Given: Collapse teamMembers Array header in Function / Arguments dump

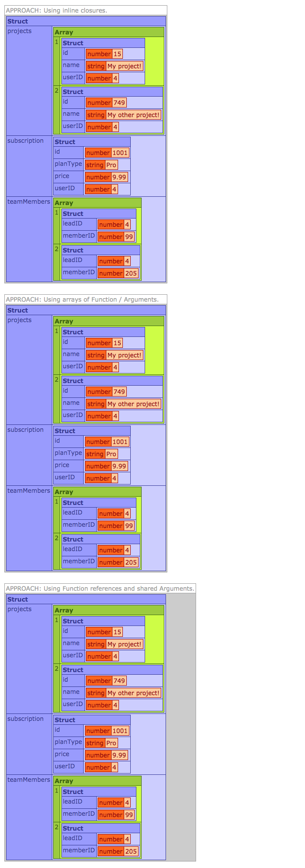Looking at the screenshot, I should click(x=97, y=492).
